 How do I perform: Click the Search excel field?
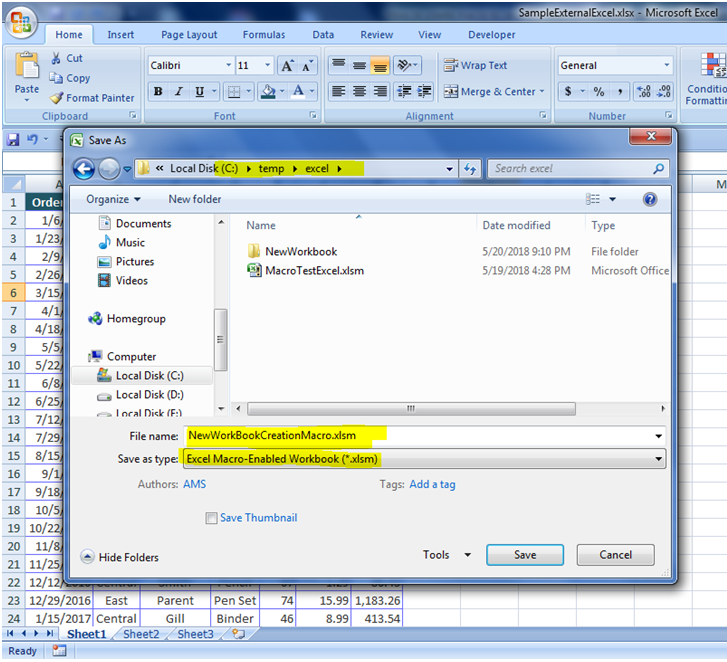click(578, 169)
